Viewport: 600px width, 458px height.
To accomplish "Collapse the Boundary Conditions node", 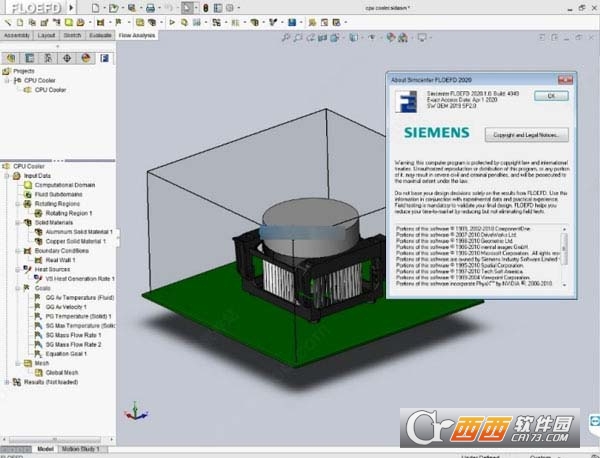I will click(18, 251).
